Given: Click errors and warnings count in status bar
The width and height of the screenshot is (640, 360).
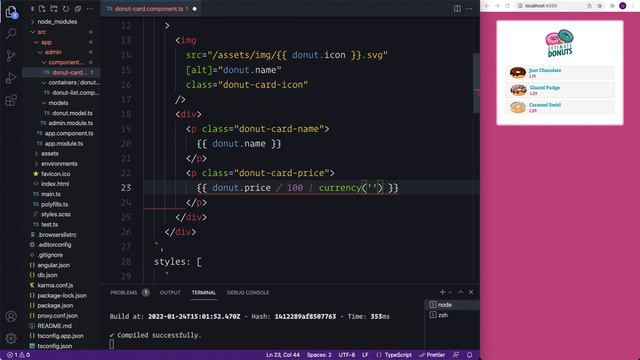Looking at the screenshot, I should click(18, 355).
